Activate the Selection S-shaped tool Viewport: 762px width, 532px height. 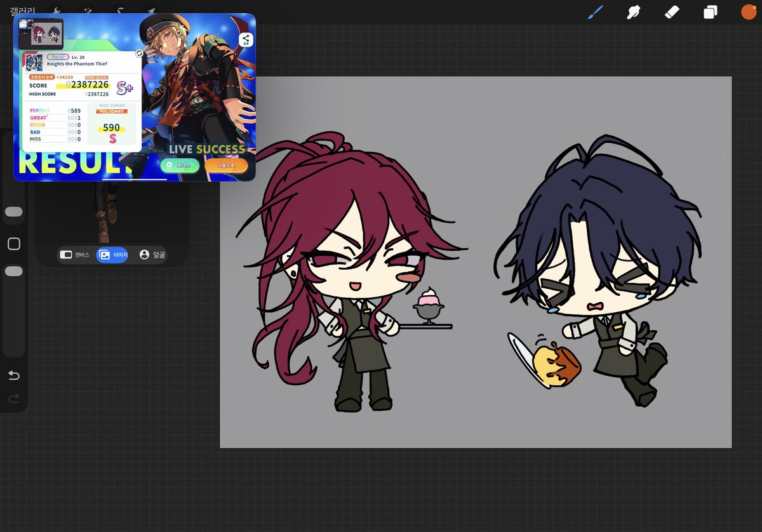coord(119,11)
